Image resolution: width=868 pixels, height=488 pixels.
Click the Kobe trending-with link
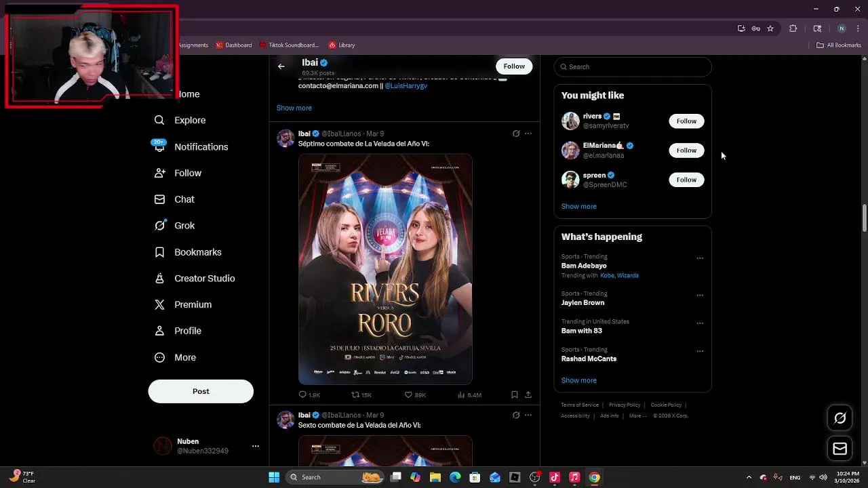coord(608,276)
